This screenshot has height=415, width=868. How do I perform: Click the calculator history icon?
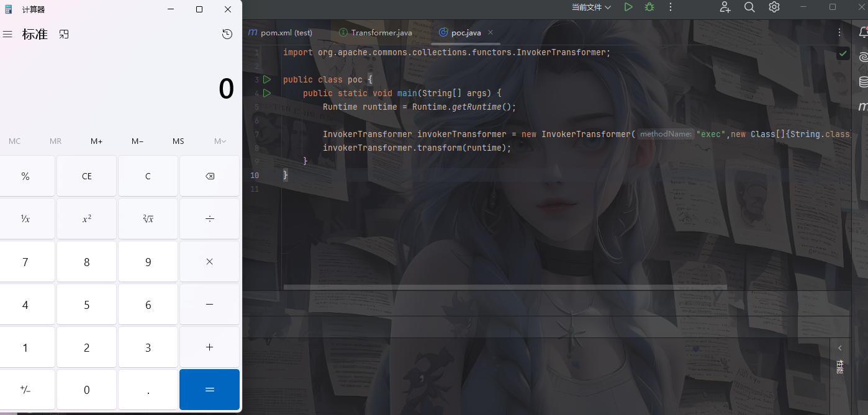(x=227, y=34)
